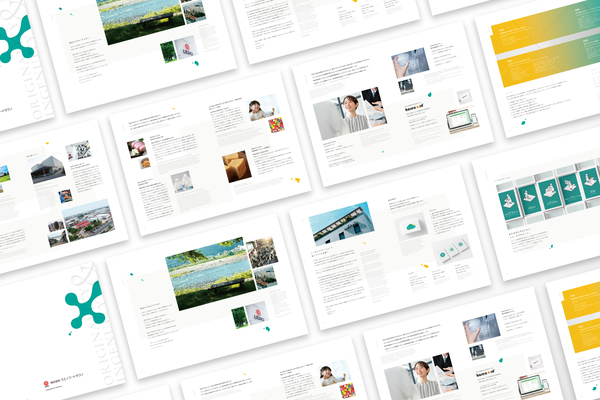600x400 pixels.
Task: Click the laptop screen image in the upper spread
Action: [x=462, y=123]
